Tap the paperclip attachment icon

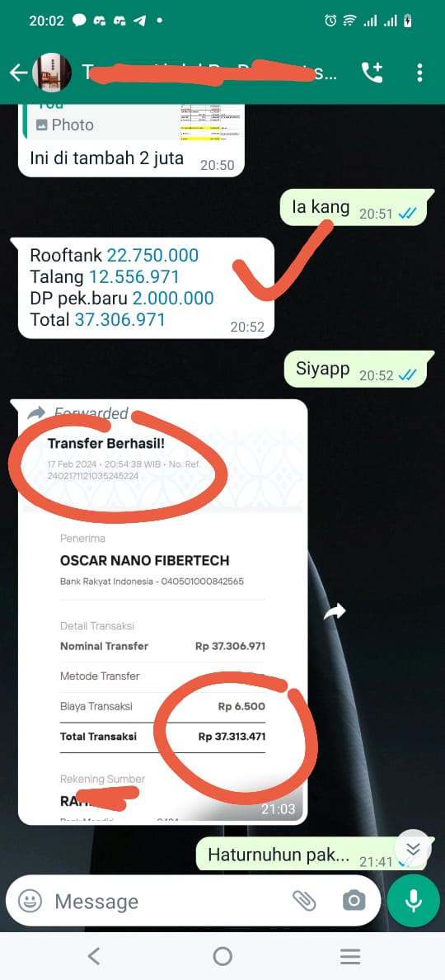click(x=305, y=901)
